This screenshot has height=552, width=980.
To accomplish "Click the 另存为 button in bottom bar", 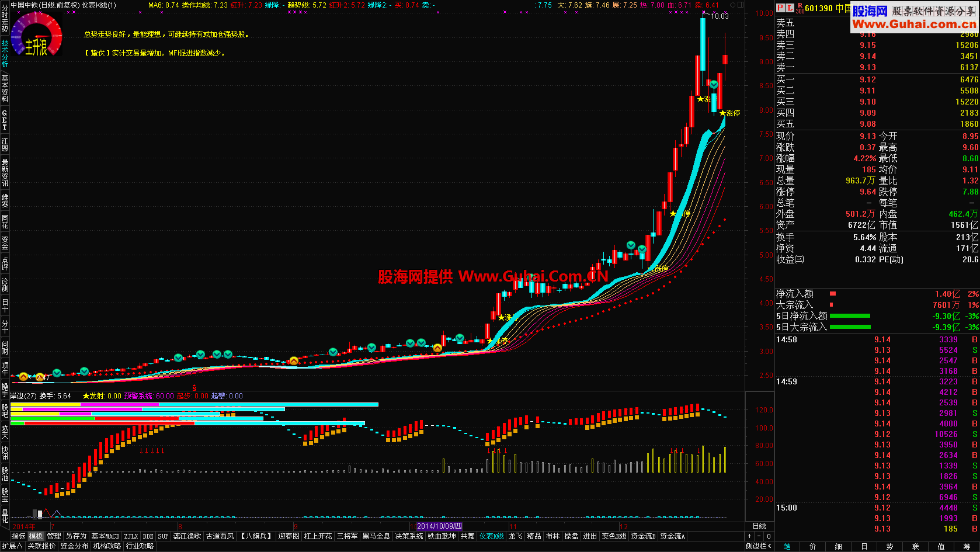I will (x=76, y=536).
